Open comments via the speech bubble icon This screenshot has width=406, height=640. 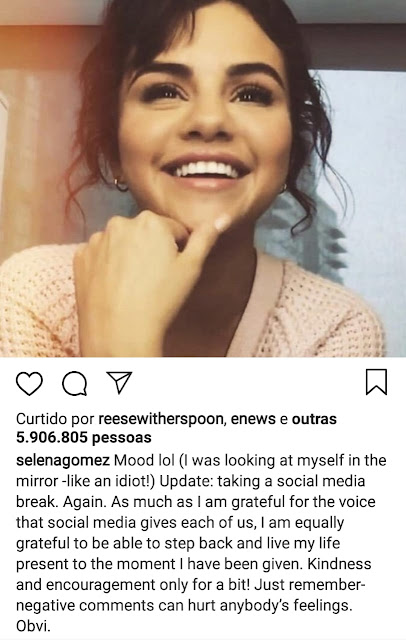pyautogui.click(x=74, y=384)
